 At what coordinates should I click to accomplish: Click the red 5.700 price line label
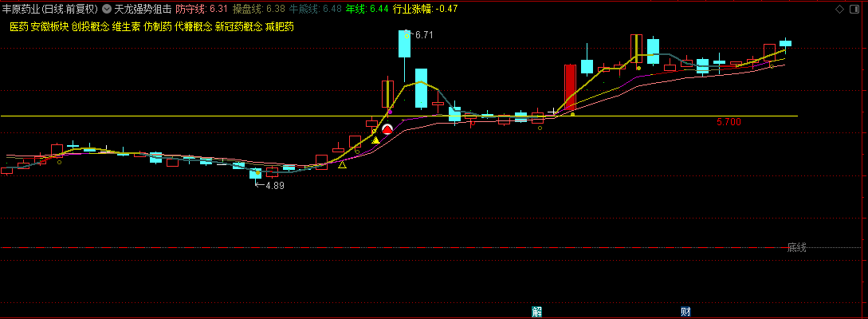(x=729, y=122)
